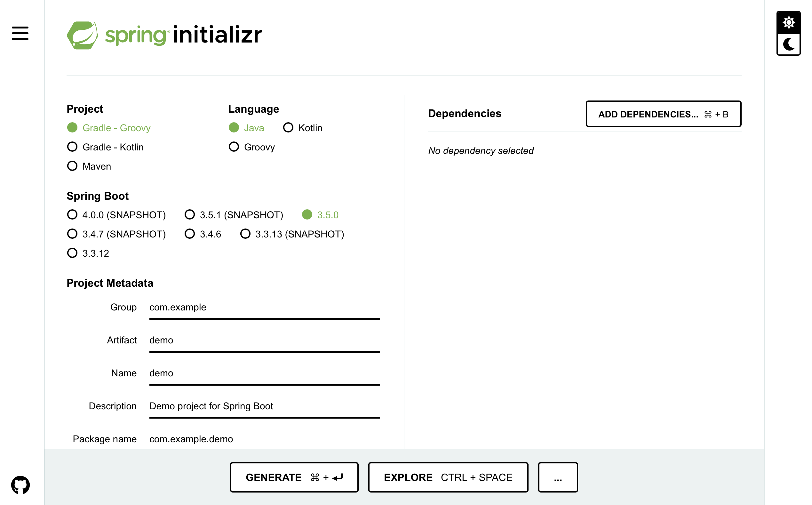The width and height of the screenshot is (812, 505).
Task: Select Gradle - Groovy project
Action: 109,128
